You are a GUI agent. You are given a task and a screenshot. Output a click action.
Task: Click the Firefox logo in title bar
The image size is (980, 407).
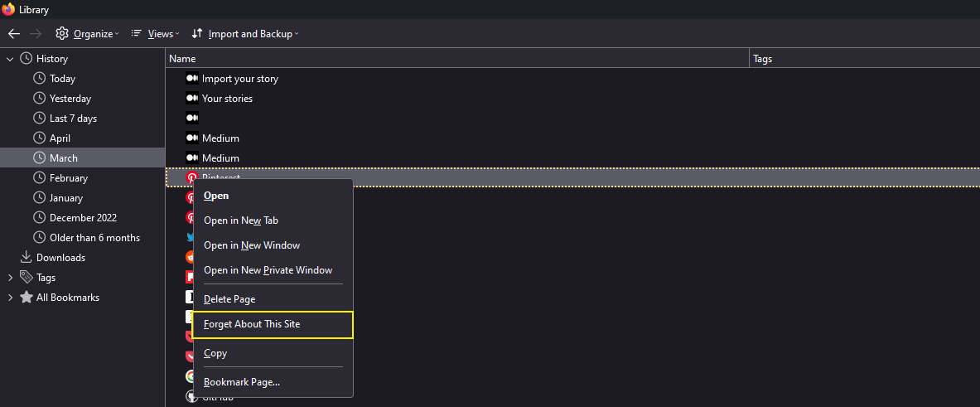[9, 9]
